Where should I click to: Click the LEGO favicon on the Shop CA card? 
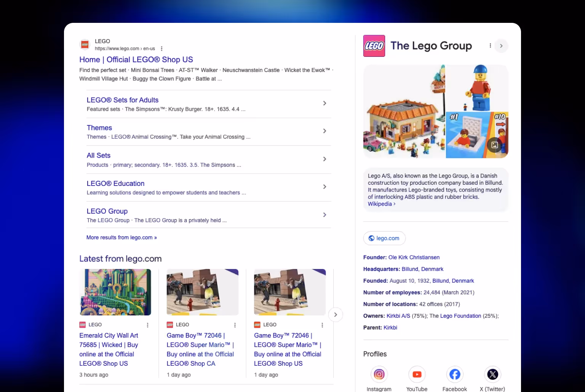[170, 325]
